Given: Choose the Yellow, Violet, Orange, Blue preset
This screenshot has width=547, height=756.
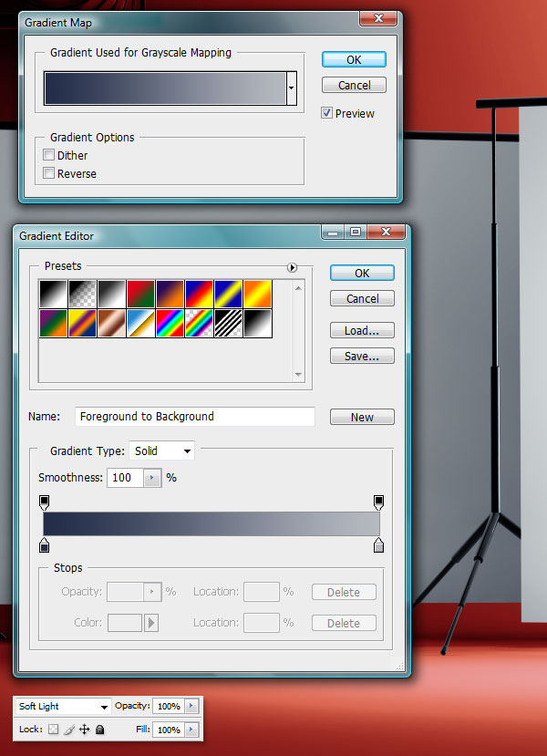Looking at the screenshot, I should point(82,324).
